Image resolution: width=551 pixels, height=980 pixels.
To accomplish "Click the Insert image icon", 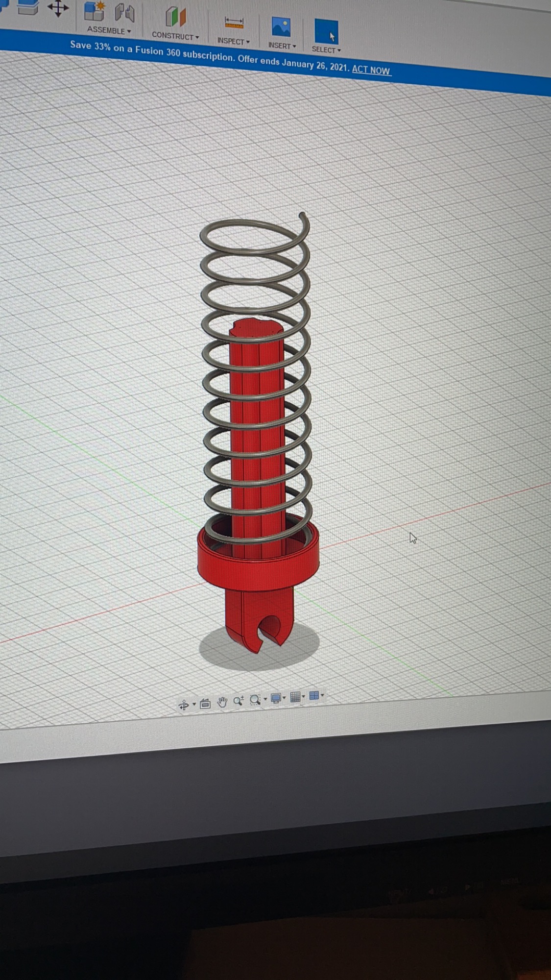I will pyautogui.click(x=281, y=27).
